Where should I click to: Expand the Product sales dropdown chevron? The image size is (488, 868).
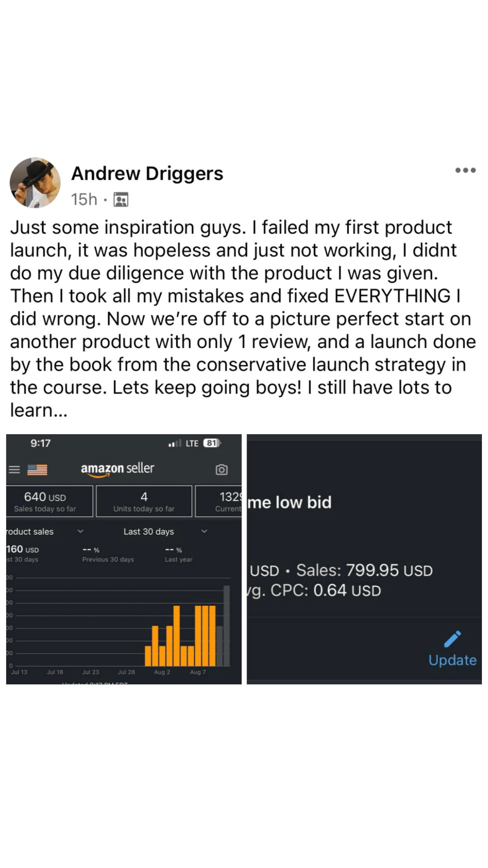point(80,531)
